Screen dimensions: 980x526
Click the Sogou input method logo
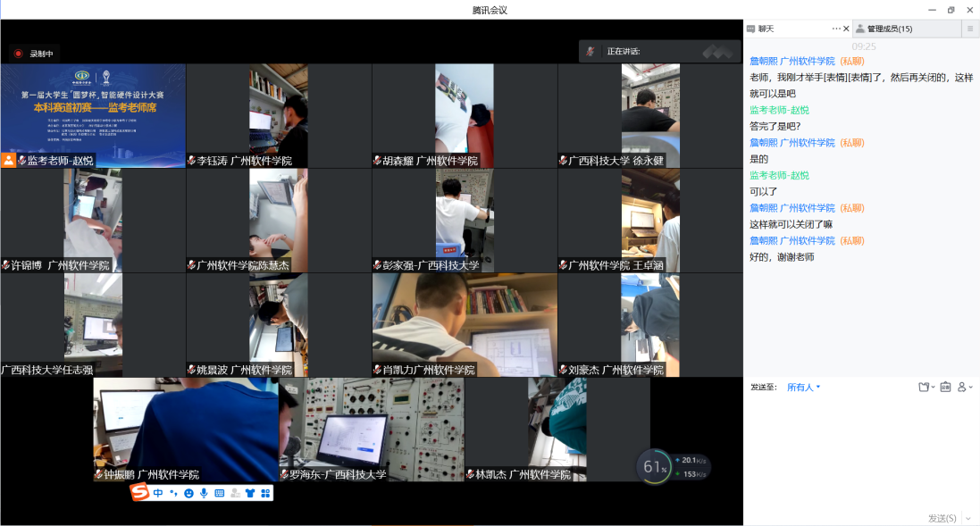139,492
